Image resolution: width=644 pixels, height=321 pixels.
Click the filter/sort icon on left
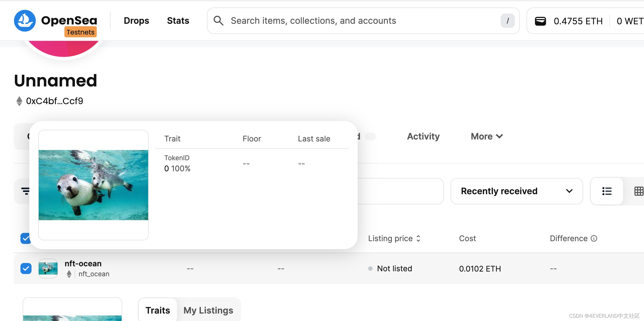coord(26,191)
